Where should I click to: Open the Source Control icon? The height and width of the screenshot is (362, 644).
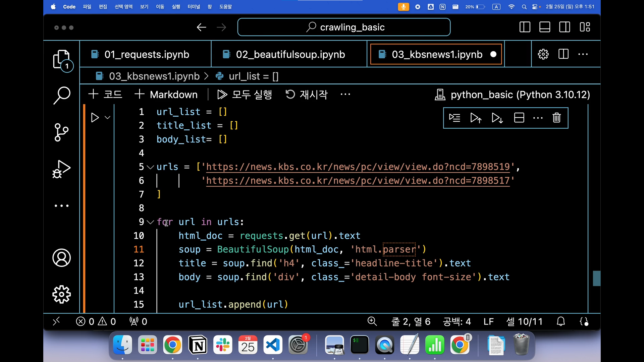[62, 132]
